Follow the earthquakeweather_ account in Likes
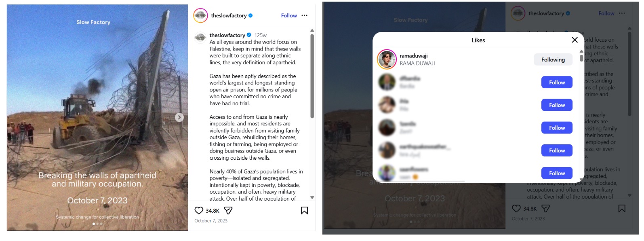Screen dimensions: 644x241 tap(556, 150)
